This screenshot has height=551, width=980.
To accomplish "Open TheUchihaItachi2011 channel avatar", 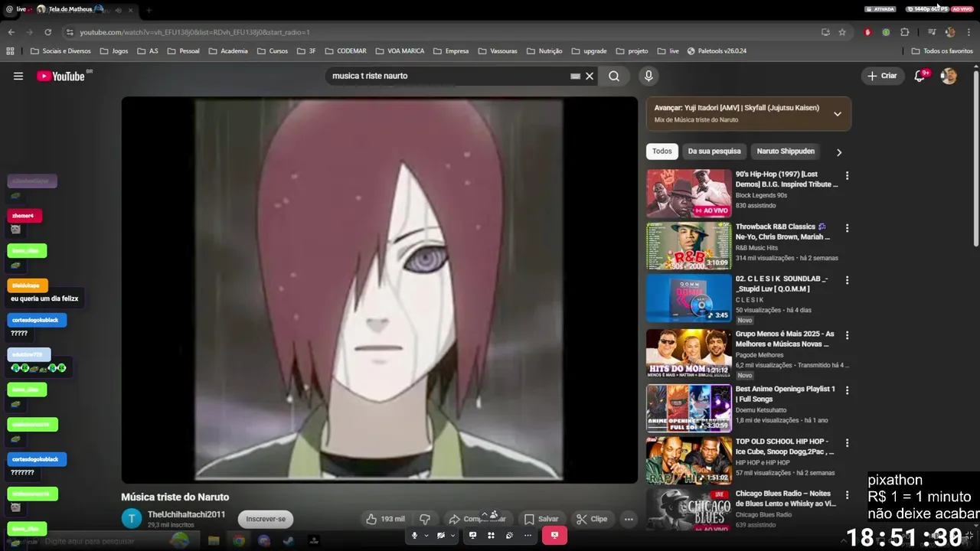I will [132, 518].
